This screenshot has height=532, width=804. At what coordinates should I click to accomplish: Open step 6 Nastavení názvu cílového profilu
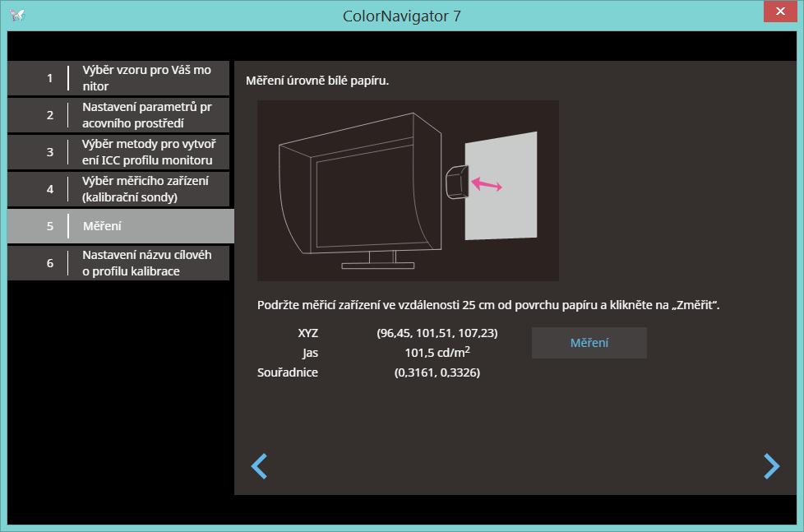(x=118, y=263)
